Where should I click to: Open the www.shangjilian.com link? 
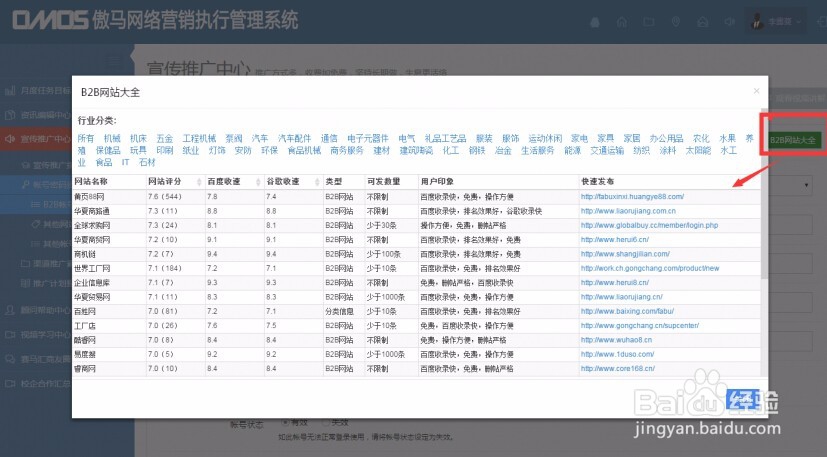[625, 254]
